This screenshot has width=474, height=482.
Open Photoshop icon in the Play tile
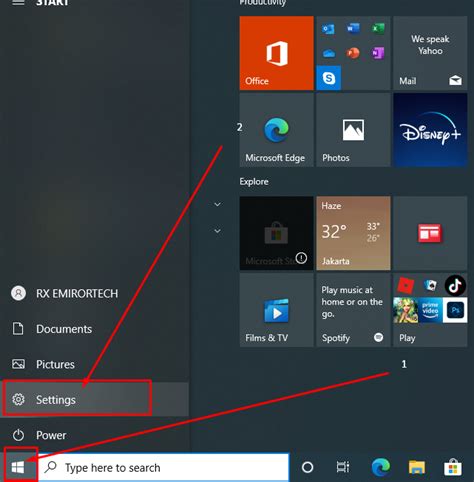pos(455,310)
